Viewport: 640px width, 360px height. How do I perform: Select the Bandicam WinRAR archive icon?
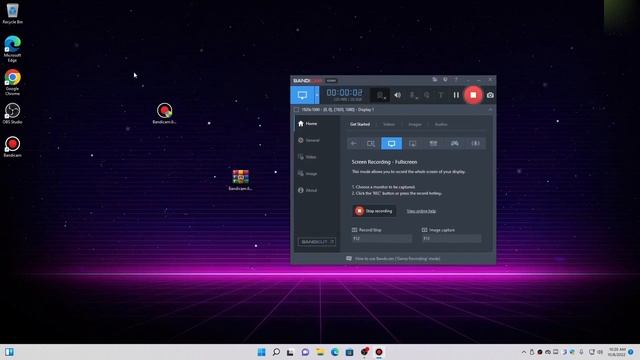tap(240, 180)
